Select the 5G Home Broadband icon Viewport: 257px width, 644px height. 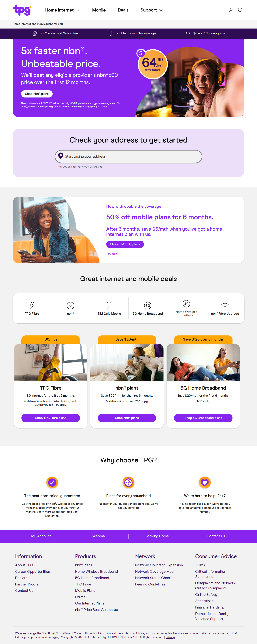(148, 305)
